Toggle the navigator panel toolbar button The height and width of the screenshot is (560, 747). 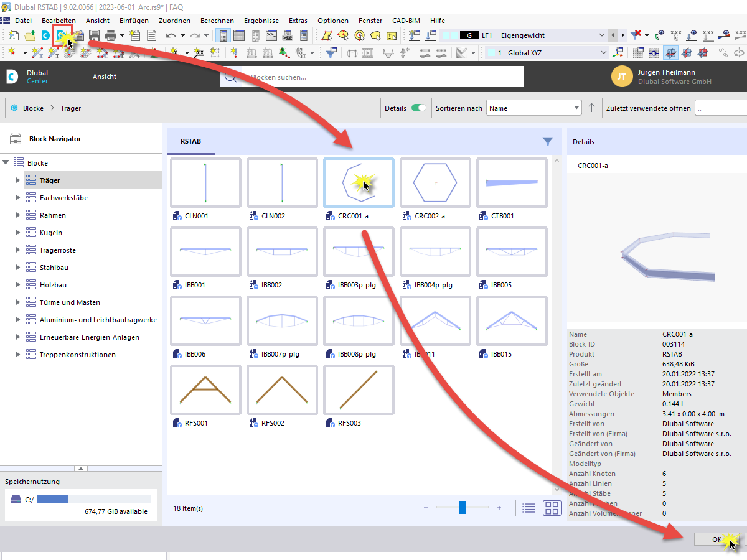point(223,35)
